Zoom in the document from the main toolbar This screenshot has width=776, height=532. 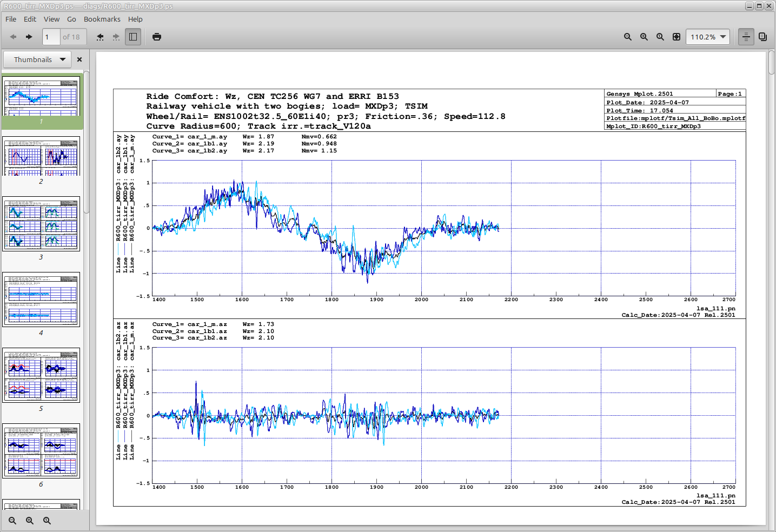[644, 37]
